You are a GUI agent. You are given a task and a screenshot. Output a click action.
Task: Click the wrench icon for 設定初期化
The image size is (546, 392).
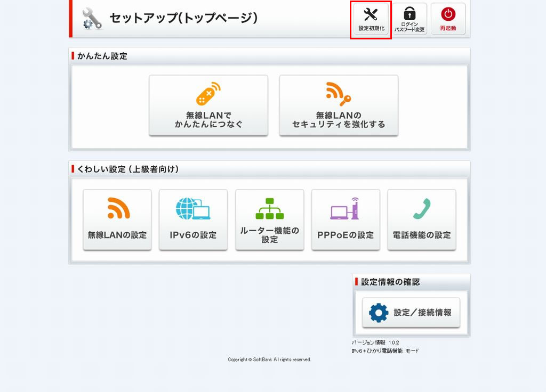(371, 14)
